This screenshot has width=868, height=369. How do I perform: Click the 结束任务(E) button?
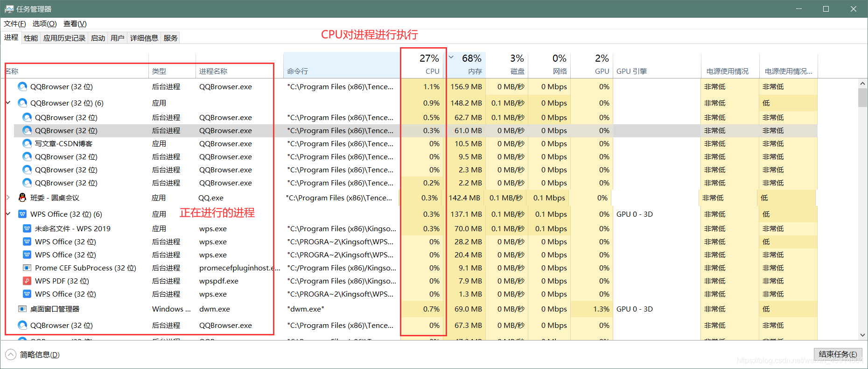838,355
